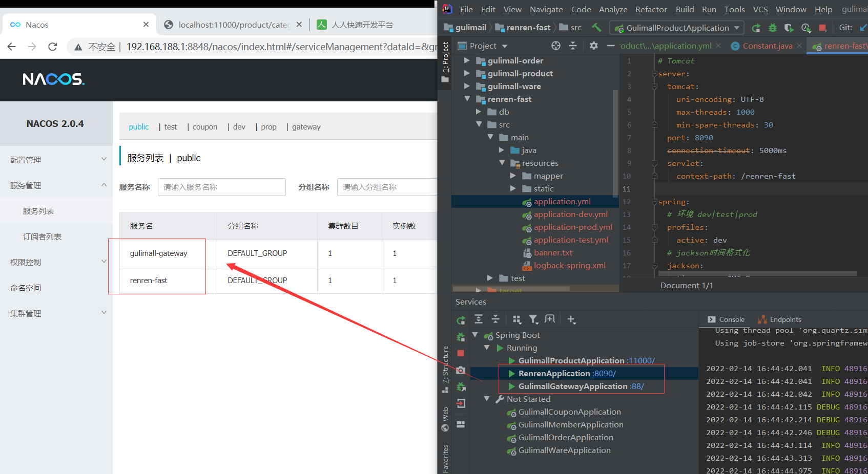
Task: Select application-dev.yml in the Project tree
Action: (570, 214)
